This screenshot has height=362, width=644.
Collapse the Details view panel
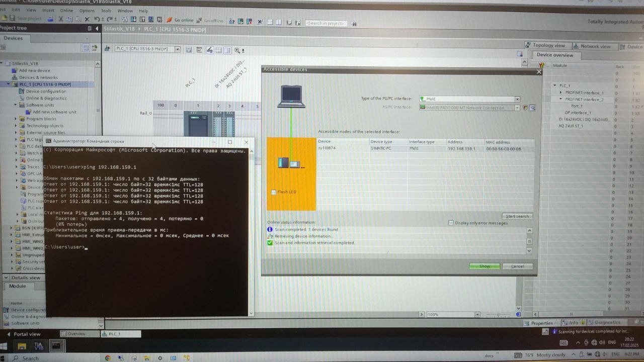(x=6, y=278)
